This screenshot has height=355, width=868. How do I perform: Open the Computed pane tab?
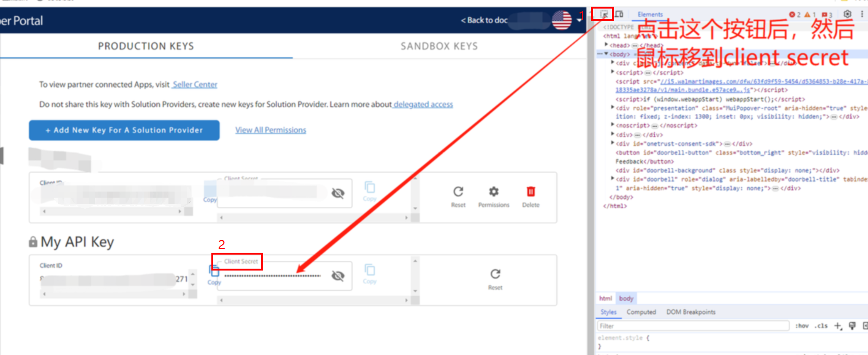pyautogui.click(x=641, y=312)
